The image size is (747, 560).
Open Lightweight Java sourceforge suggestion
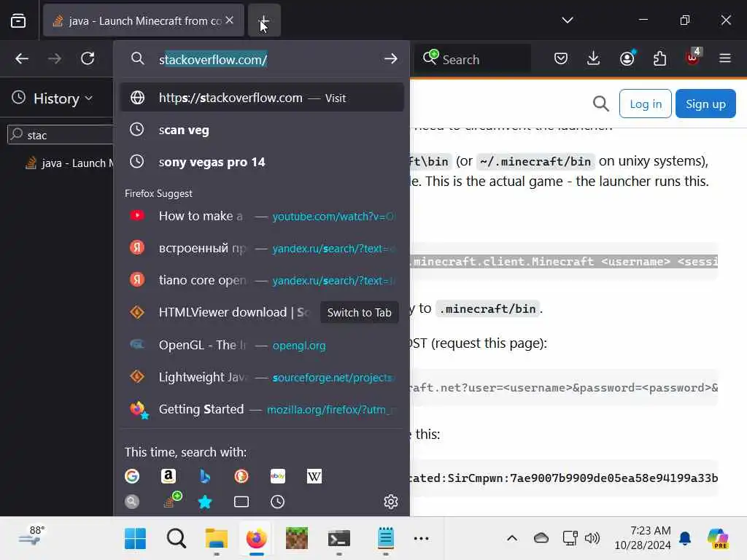click(262, 377)
